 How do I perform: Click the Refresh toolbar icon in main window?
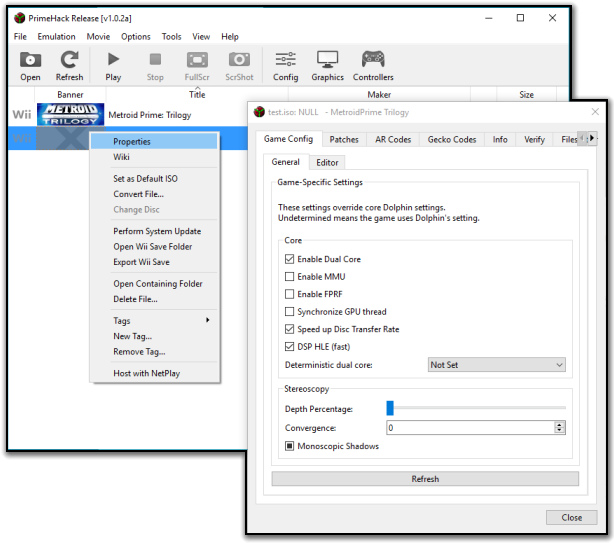pyautogui.click(x=69, y=66)
